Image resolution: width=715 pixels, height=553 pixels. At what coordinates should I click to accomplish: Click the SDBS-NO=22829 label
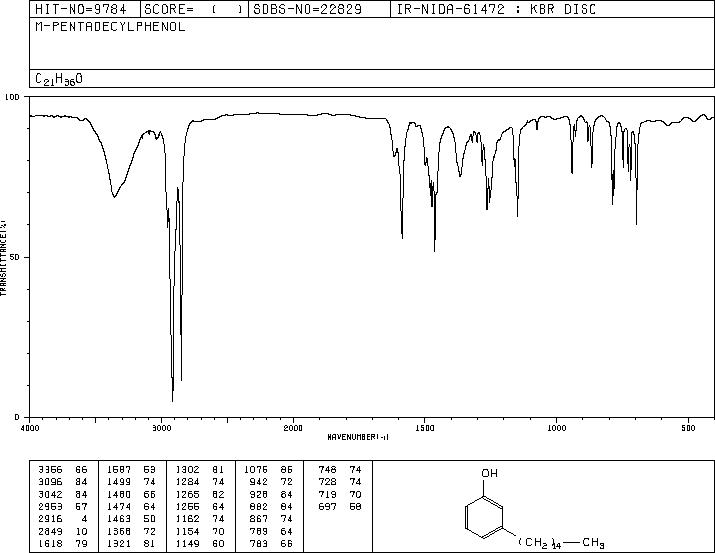[307, 9]
